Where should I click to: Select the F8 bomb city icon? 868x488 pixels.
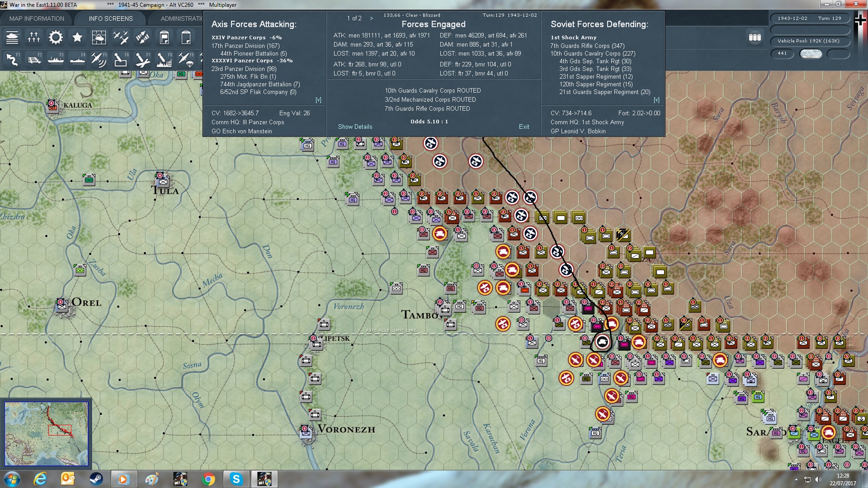164,60
